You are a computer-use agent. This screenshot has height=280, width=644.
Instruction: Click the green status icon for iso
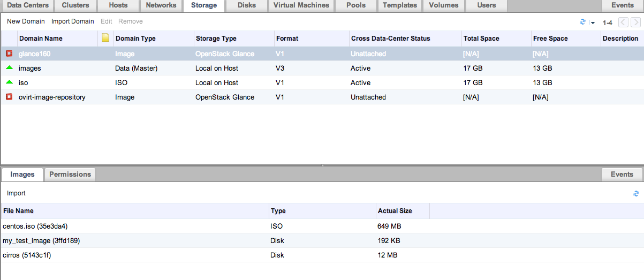click(x=9, y=82)
